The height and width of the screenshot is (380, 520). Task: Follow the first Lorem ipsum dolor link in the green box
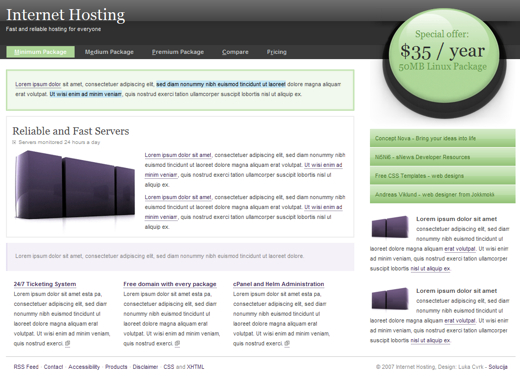38,84
